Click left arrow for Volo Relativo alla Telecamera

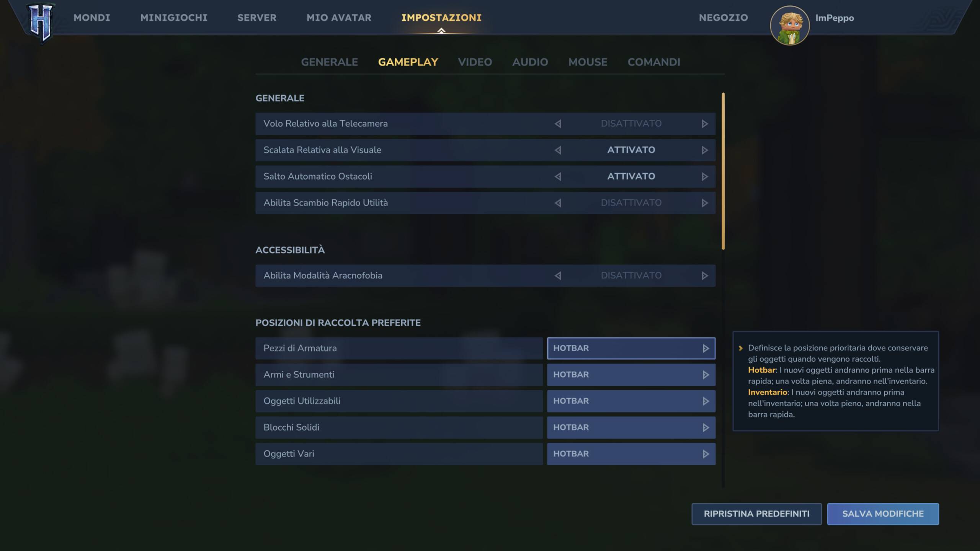pyautogui.click(x=558, y=124)
